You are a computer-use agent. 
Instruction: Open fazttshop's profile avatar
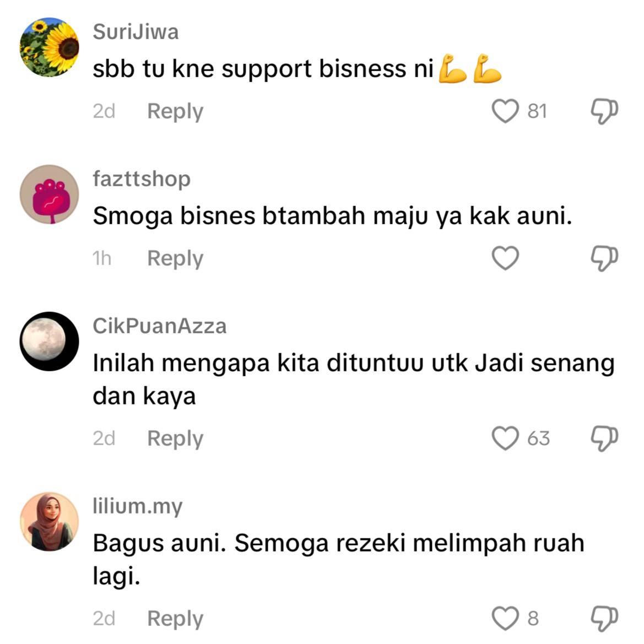coord(49,194)
